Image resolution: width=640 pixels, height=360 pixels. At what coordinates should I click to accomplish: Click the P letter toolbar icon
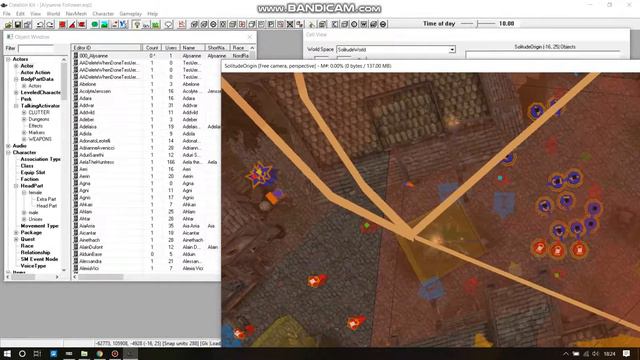271,24
